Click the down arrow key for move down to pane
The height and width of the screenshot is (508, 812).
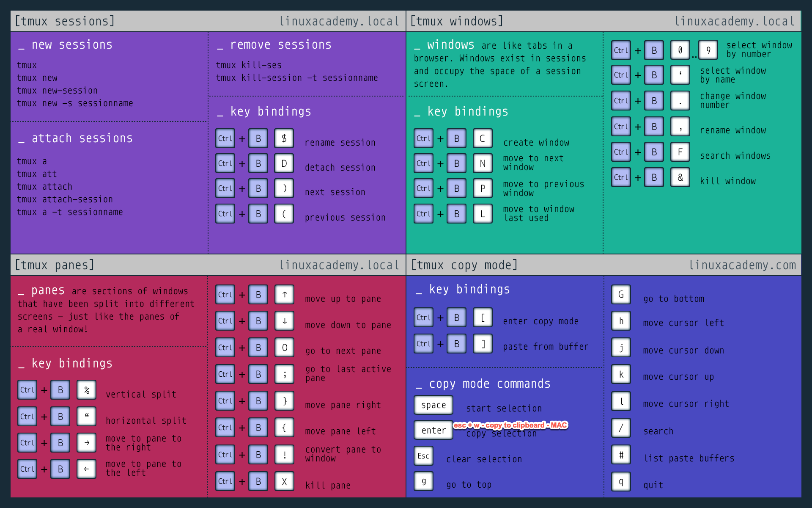[x=285, y=321]
